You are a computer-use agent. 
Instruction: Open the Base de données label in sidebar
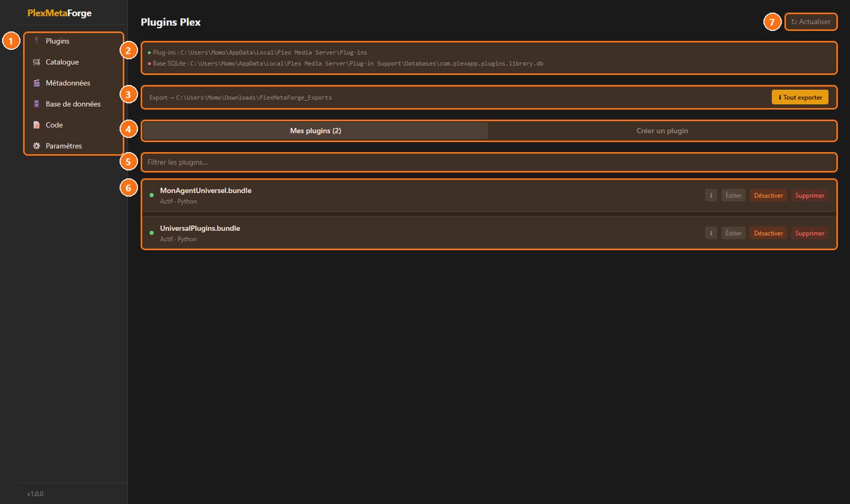click(73, 104)
